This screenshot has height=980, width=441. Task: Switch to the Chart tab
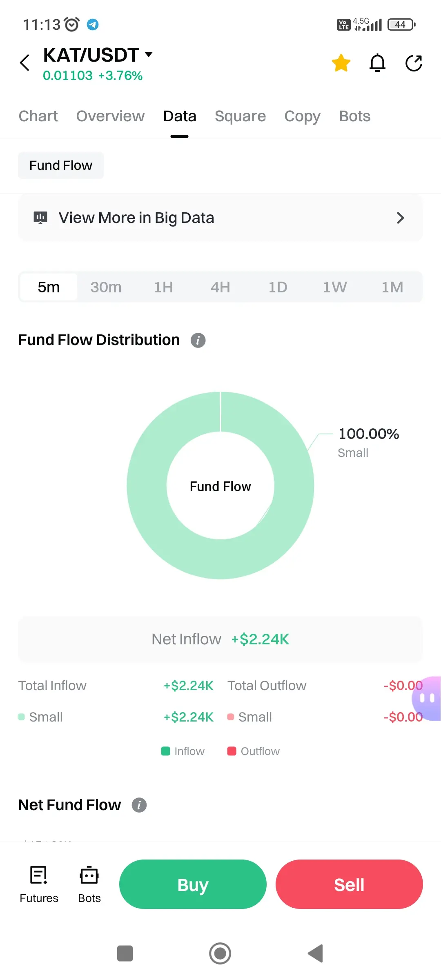coord(38,116)
